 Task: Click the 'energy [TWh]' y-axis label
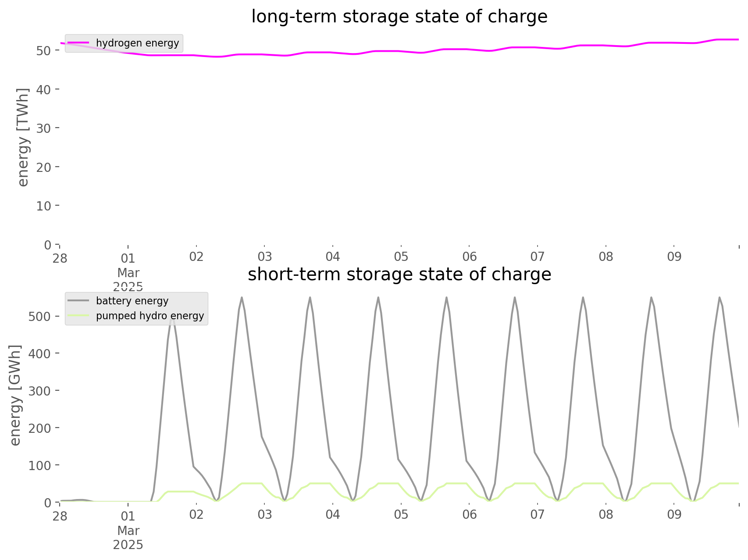coord(23,137)
